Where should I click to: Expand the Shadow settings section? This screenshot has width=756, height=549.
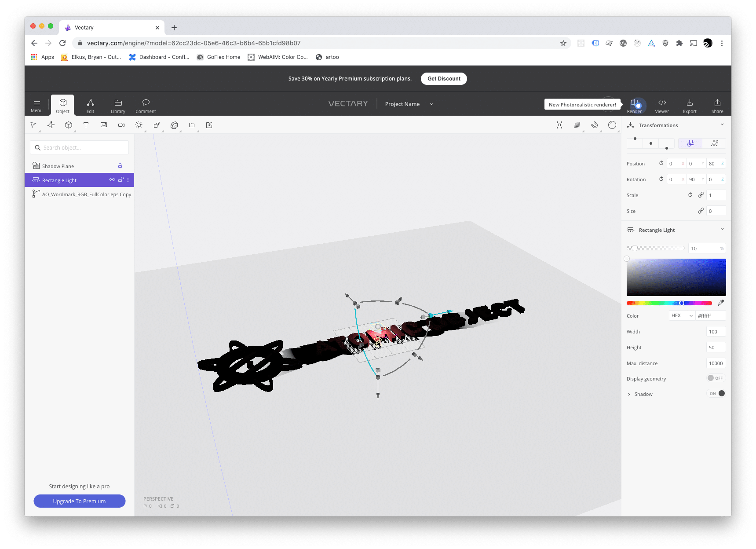[629, 394]
